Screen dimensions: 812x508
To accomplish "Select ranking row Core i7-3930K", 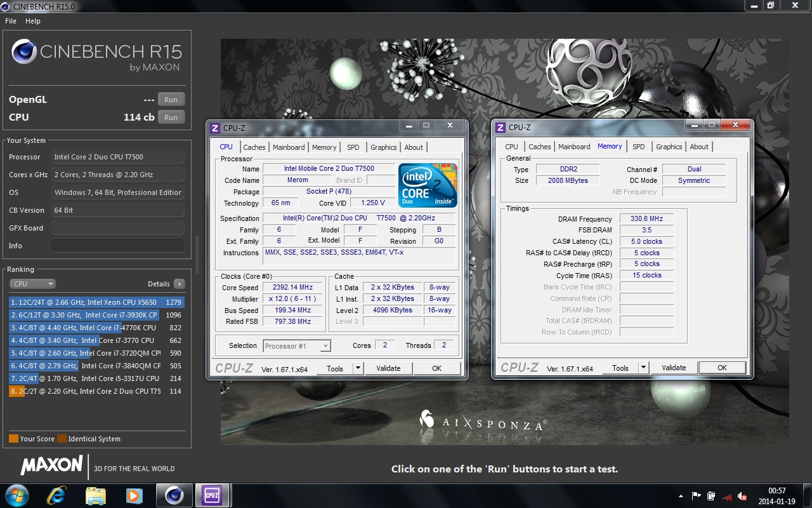I will click(96, 315).
